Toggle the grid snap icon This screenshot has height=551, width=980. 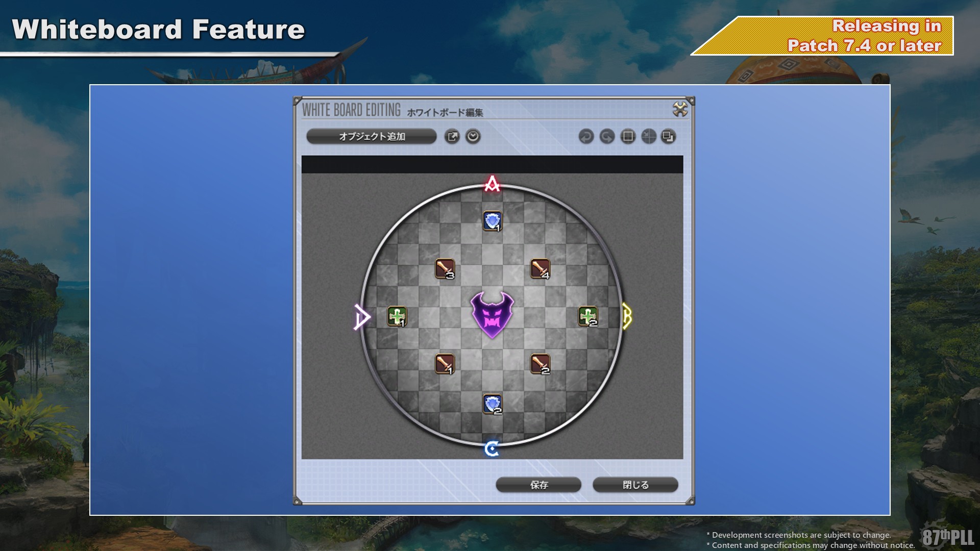coord(648,136)
